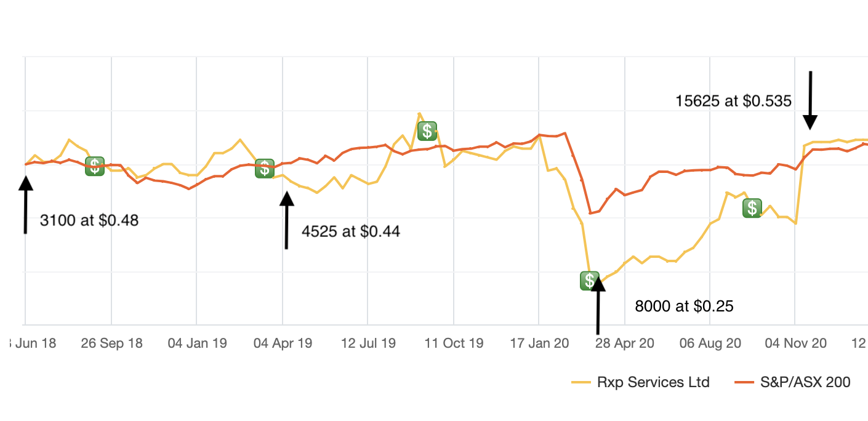Screen dimensions: 868x421
Task: Click the 17 Jan 20 axis date label
Action: click(539, 343)
